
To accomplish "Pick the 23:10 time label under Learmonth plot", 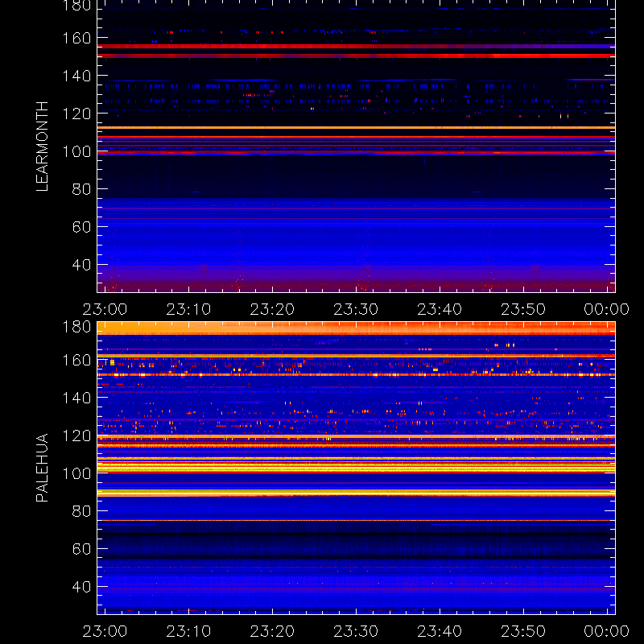I will [x=188, y=309].
